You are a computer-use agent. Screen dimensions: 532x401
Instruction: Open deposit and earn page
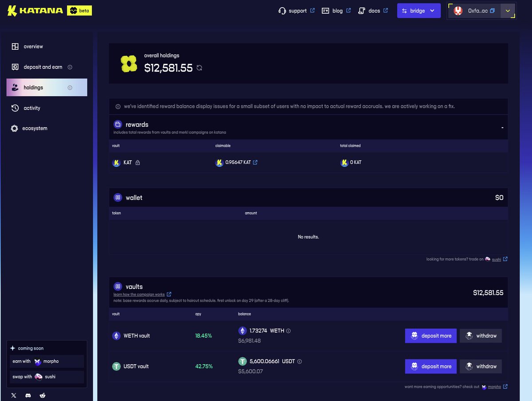pos(47,67)
